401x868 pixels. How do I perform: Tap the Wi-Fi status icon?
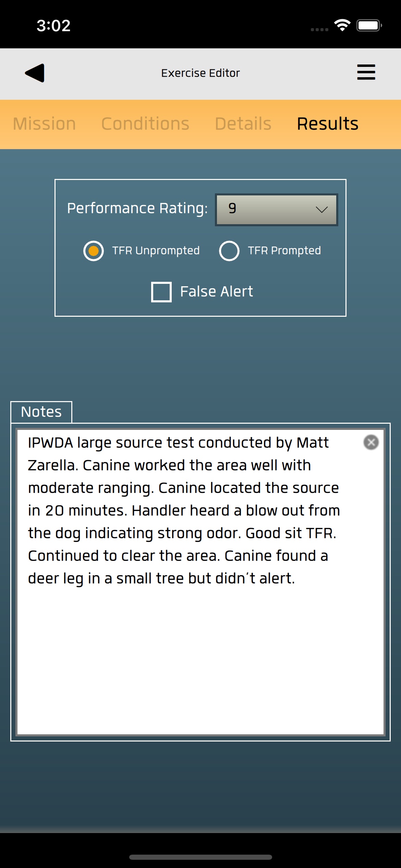pyautogui.click(x=342, y=25)
